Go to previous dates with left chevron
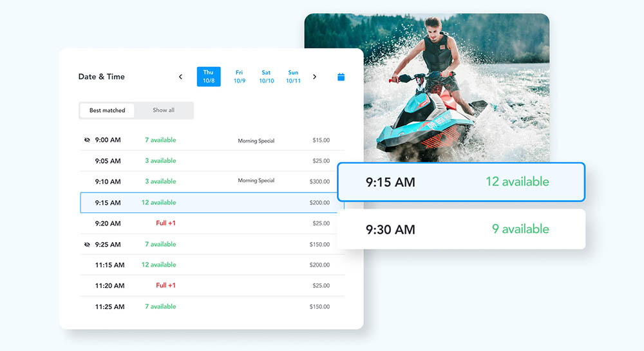This screenshot has width=644, height=351. 180,77
